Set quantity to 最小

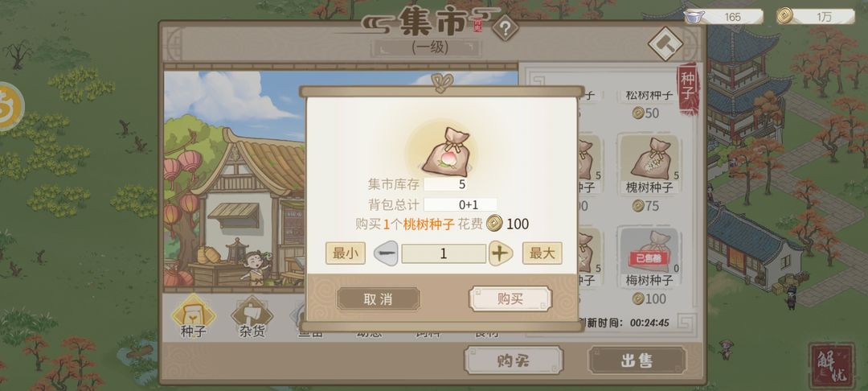tap(345, 253)
